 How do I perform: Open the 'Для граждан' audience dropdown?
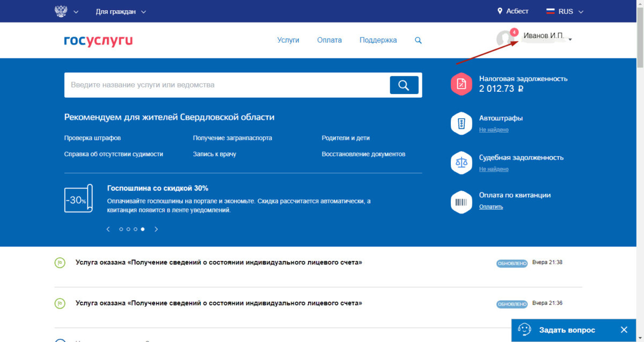(x=121, y=11)
